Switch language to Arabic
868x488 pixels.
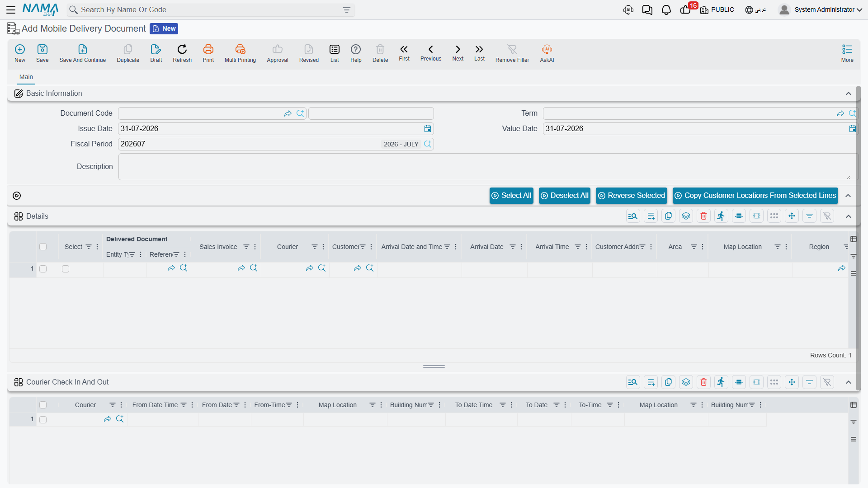[x=755, y=10]
